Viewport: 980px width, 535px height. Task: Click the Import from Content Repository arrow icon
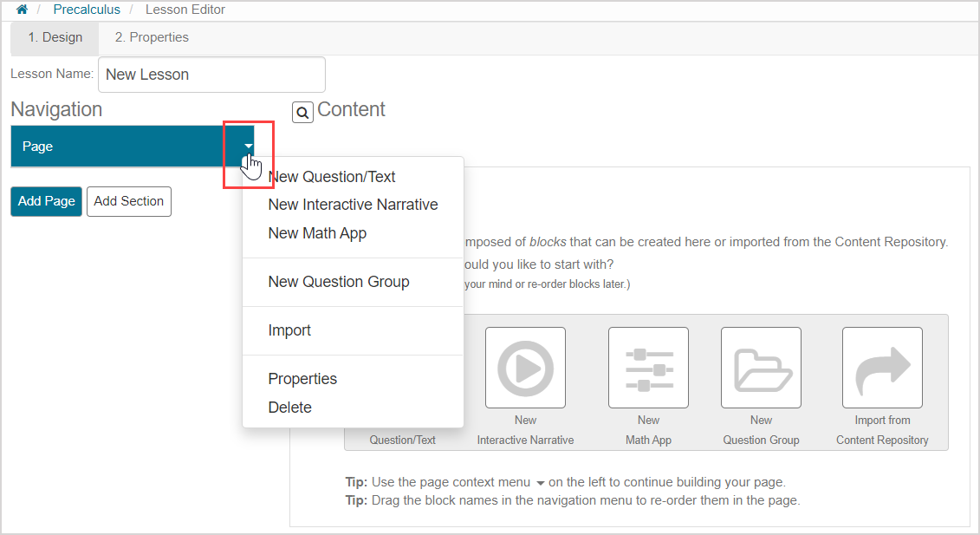882,368
